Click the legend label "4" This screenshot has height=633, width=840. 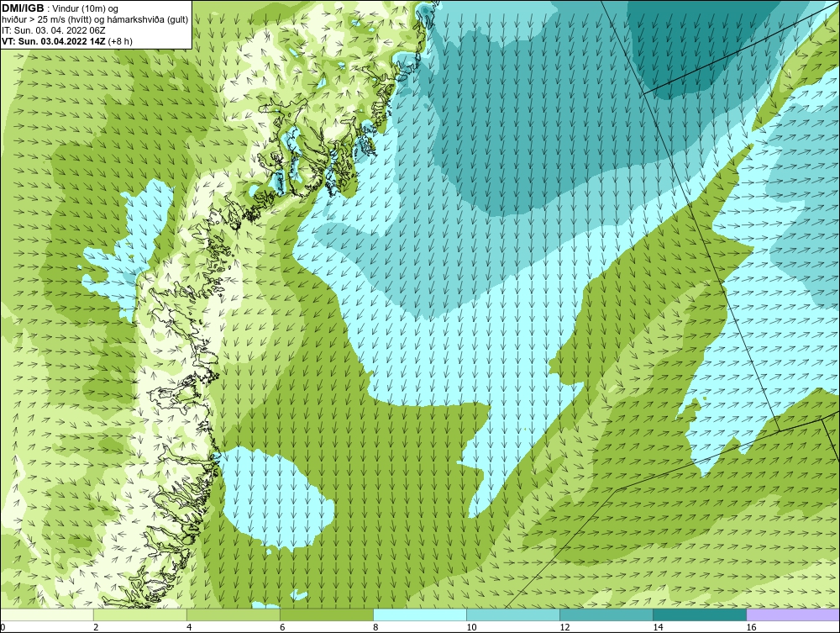[x=188, y=628]
